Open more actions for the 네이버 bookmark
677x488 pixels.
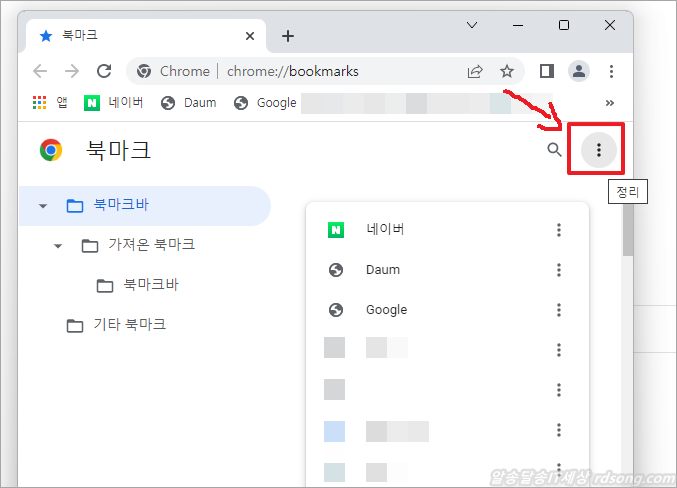click(x=558, y=230)
